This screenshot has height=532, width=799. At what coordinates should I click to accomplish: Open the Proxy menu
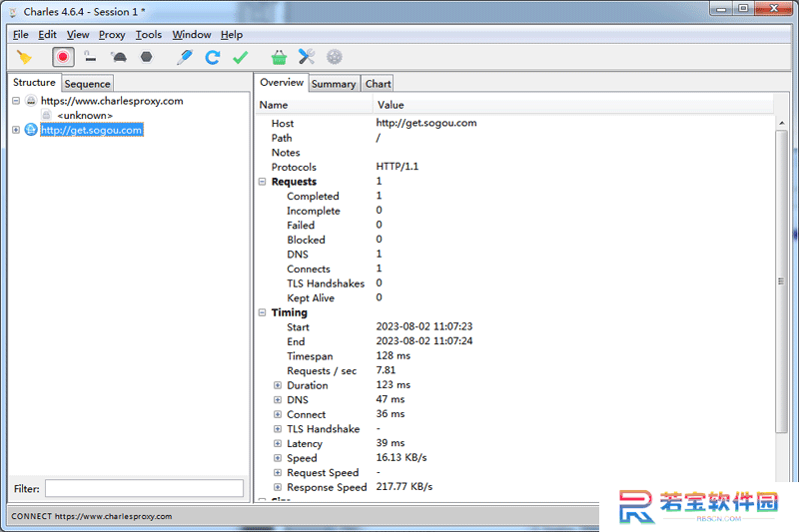click(112, 35)
